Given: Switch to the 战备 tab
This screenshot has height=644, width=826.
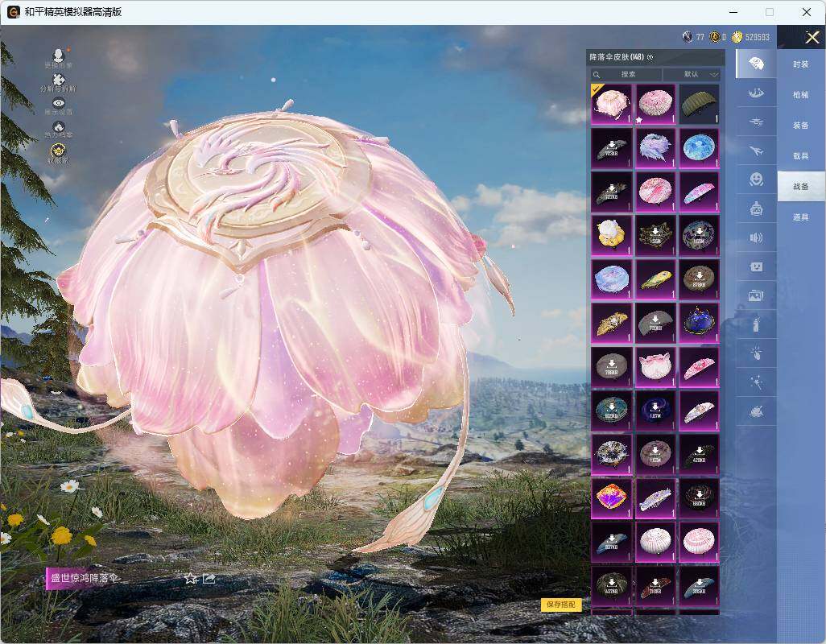Looking at the screenshot, I should tap(801, 187).
